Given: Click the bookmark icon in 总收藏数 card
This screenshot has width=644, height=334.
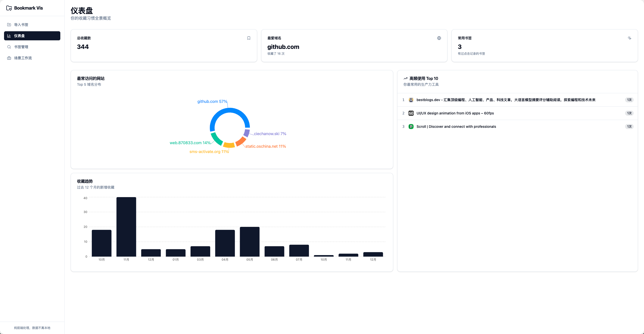Looking at the screenshot, I should pos(249,38).
